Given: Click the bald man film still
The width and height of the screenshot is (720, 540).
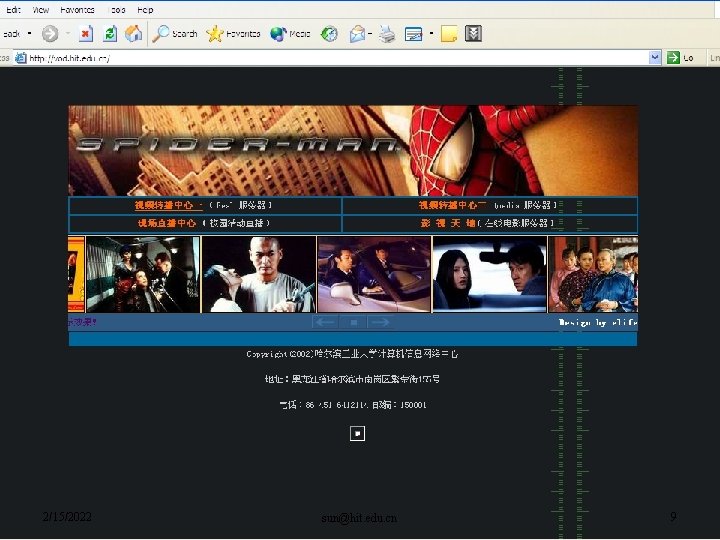Looking at the screenshot, I should coord(259,275).
